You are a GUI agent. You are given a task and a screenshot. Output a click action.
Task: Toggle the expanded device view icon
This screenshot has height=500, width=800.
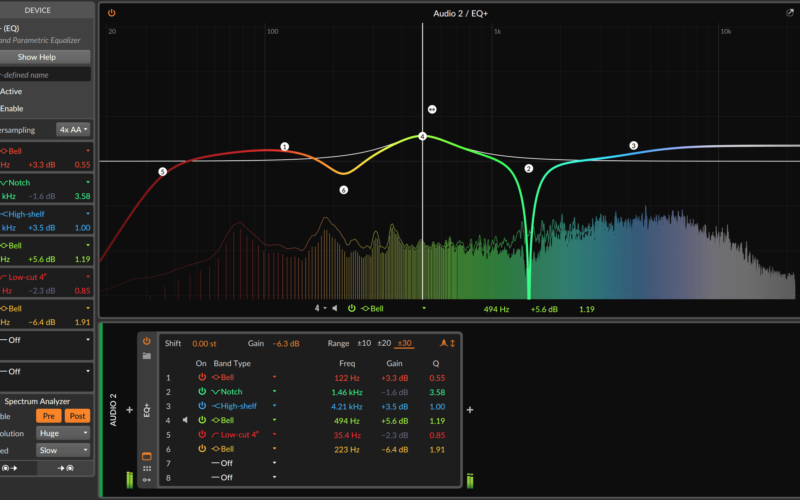point(147,456)
